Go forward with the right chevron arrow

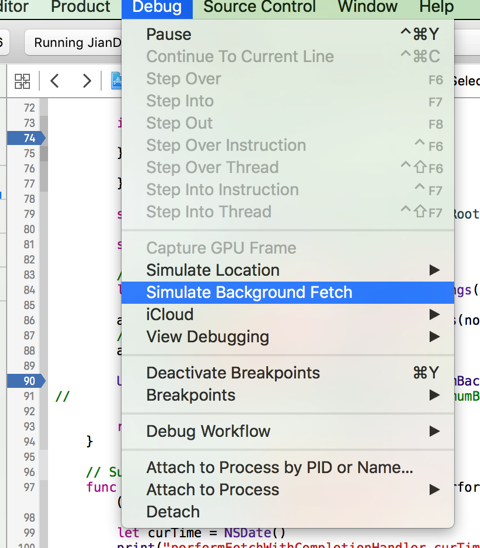click(86, 81)
